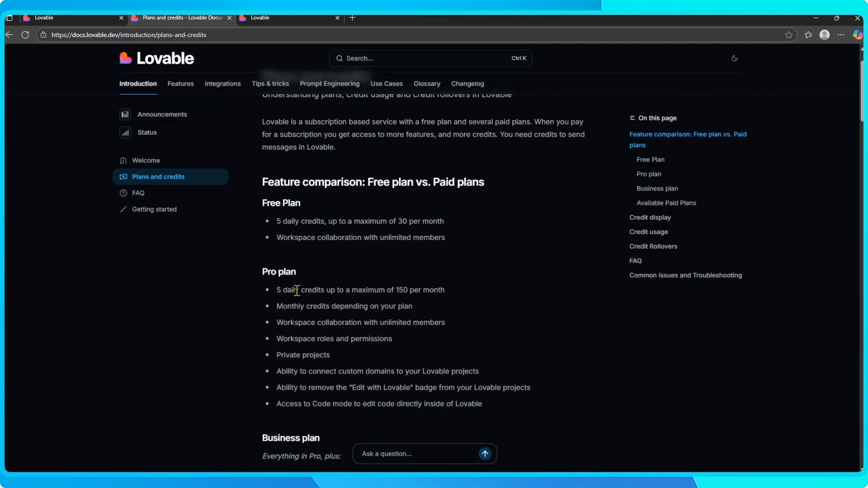Click 'Workspace roles and permissions' text
Image resolution: width=868 pixels, height=488 pixels.
click(x=334, y=339)
